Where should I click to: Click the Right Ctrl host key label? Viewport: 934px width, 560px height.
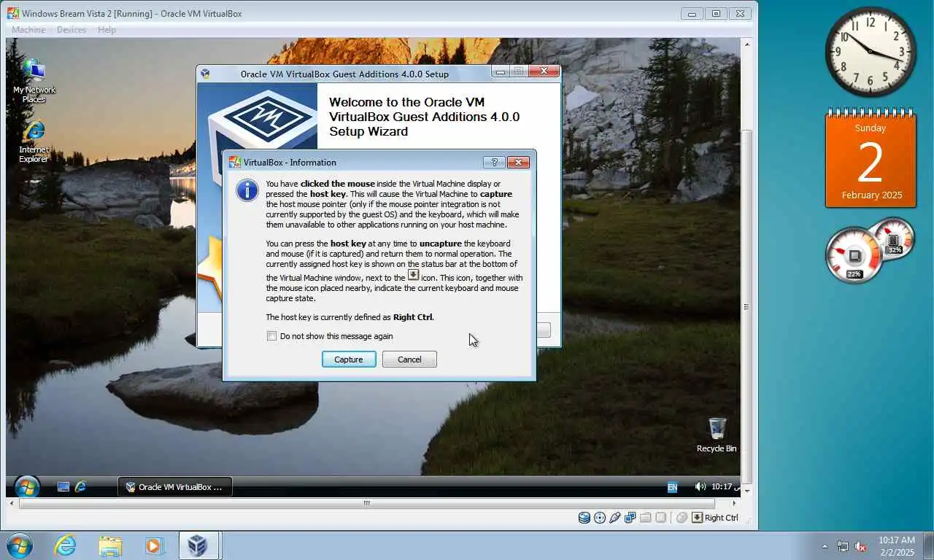coord(721,518)
